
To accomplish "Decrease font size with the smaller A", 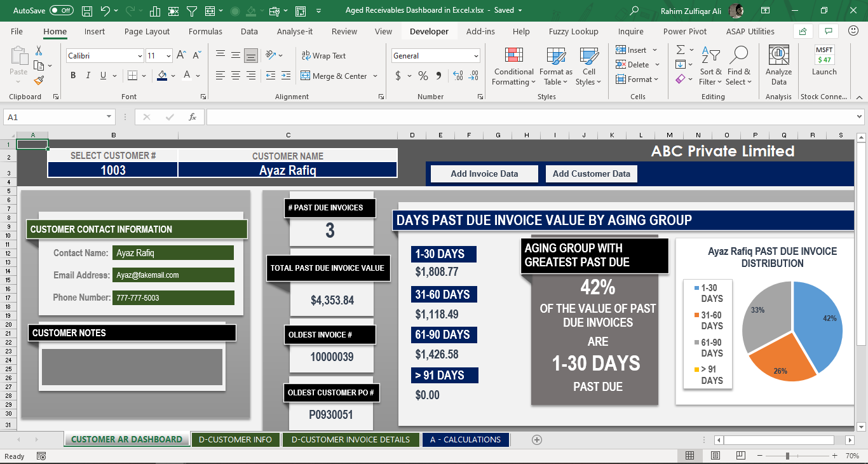I will point(196,55).
